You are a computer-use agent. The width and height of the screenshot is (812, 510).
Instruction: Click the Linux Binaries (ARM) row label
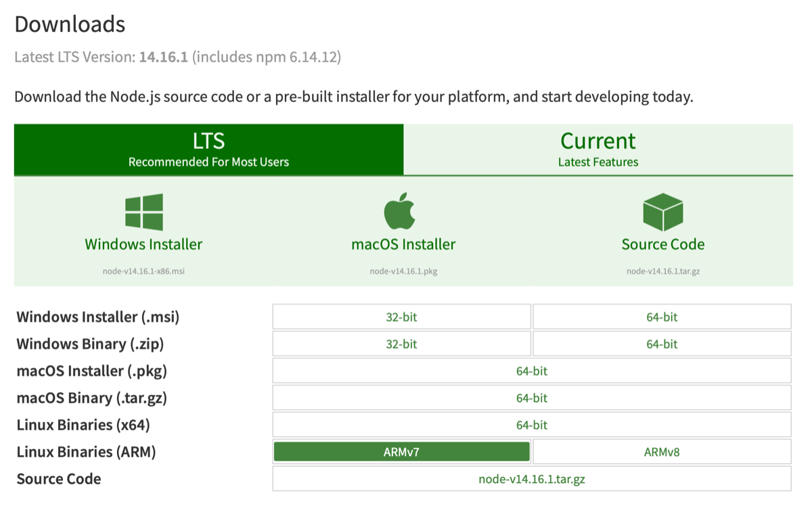86,452
